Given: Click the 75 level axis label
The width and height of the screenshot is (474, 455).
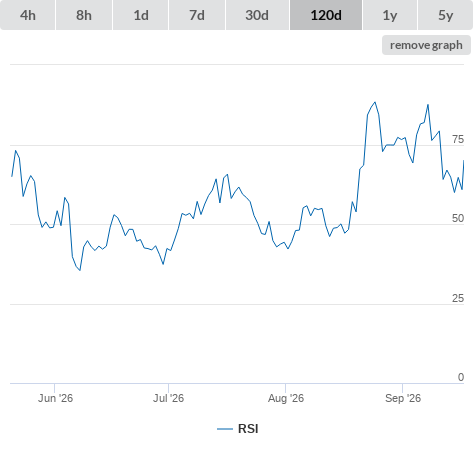Looking at the screenshot, I should 458,139.
